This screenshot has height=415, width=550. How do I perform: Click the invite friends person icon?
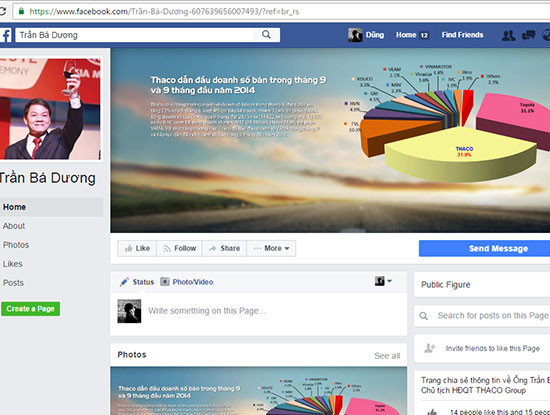click(x=430, y=348)
